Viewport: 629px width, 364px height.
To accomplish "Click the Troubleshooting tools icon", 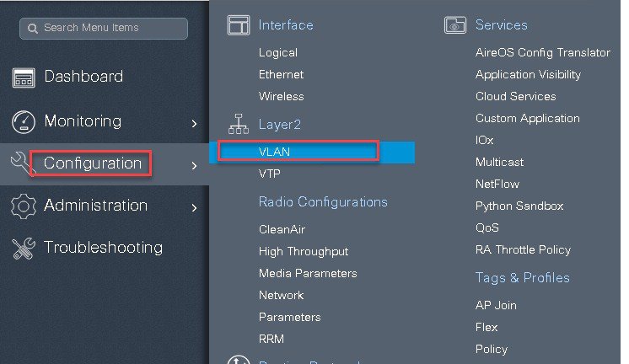I will 24,249.
